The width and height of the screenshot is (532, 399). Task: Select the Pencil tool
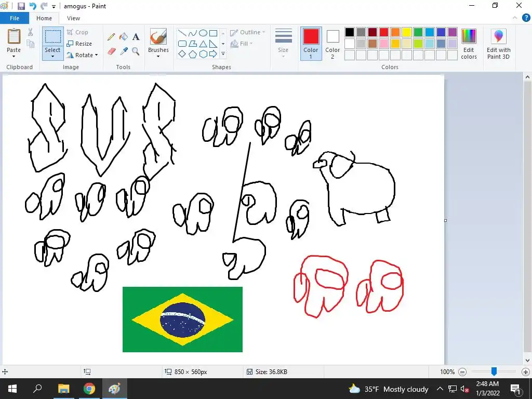click(111, 37)
